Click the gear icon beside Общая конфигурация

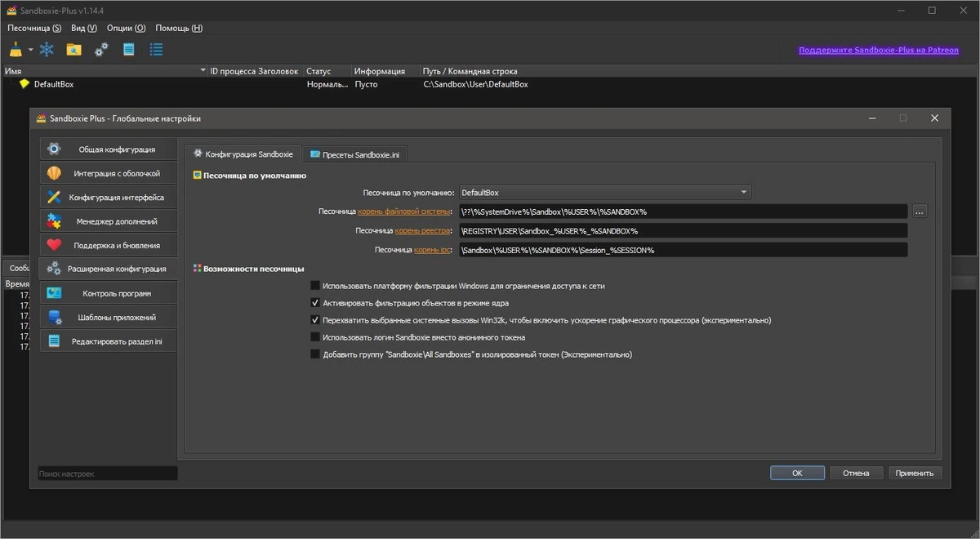pyautogui.click(x=54, y=149)
